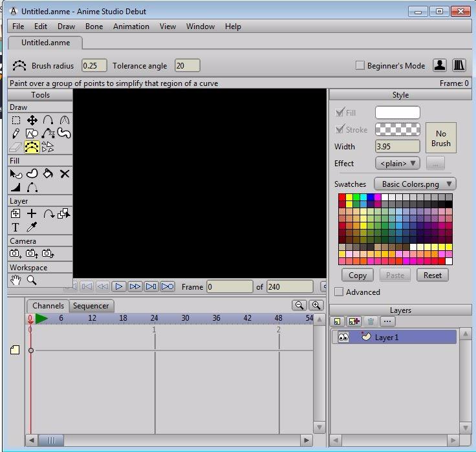Viewport: 476px width, 452px height.
Task: Open the layer options ellipsis menu
Action: pyautogui.click(x=387, y=321)
